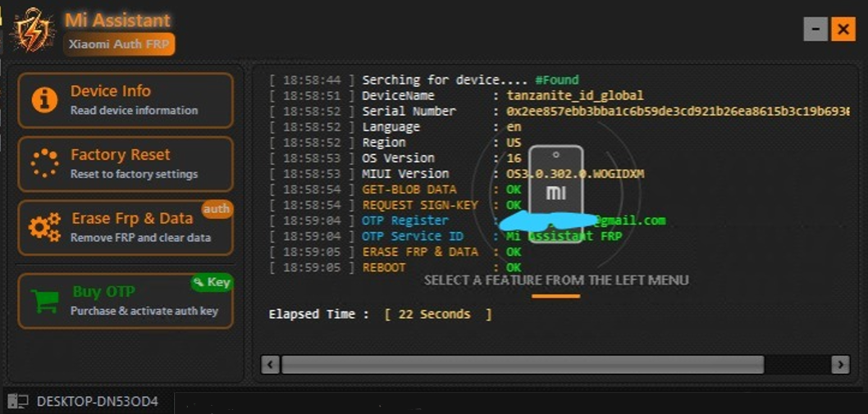Click the Mi phone graphic in log area
The width and height of the screenshot is (868, 414).
pos(555,193)
